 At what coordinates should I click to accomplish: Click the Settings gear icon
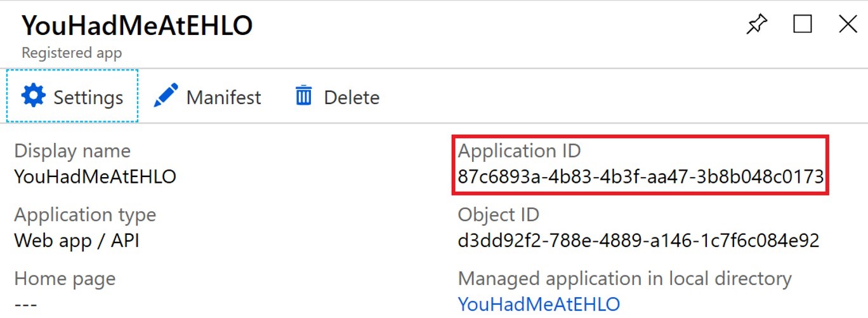(34, 96)
